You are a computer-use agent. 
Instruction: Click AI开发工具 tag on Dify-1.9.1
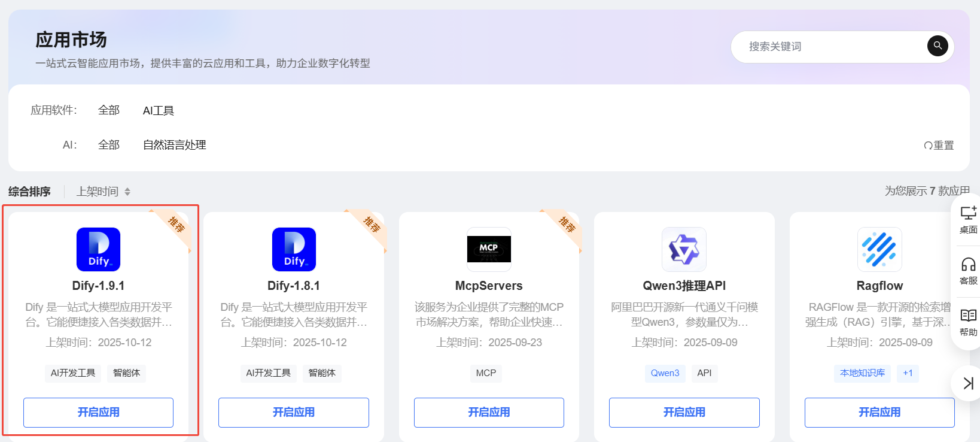pyautogui.click(x=73, y=373)
